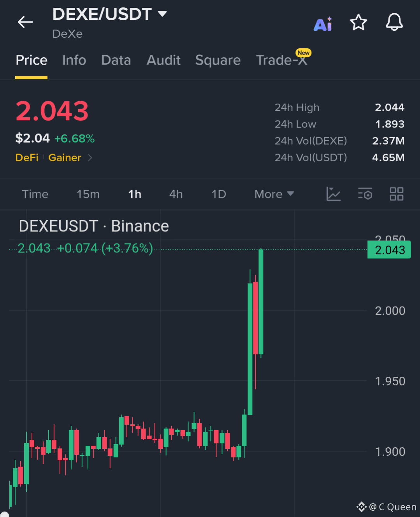
Task: Tap the 24h High value 2.044
Action: tap(390, 107)
